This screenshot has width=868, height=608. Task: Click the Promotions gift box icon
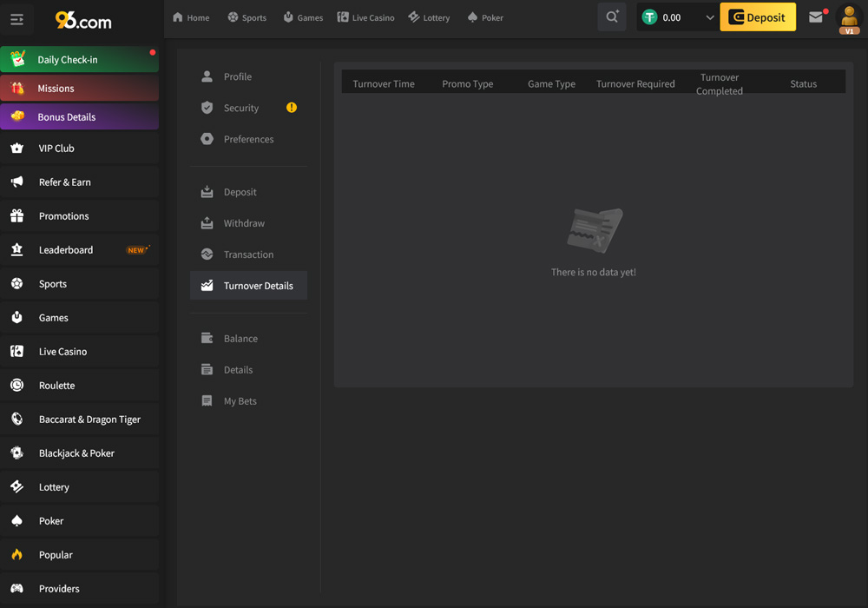point(16,216)
